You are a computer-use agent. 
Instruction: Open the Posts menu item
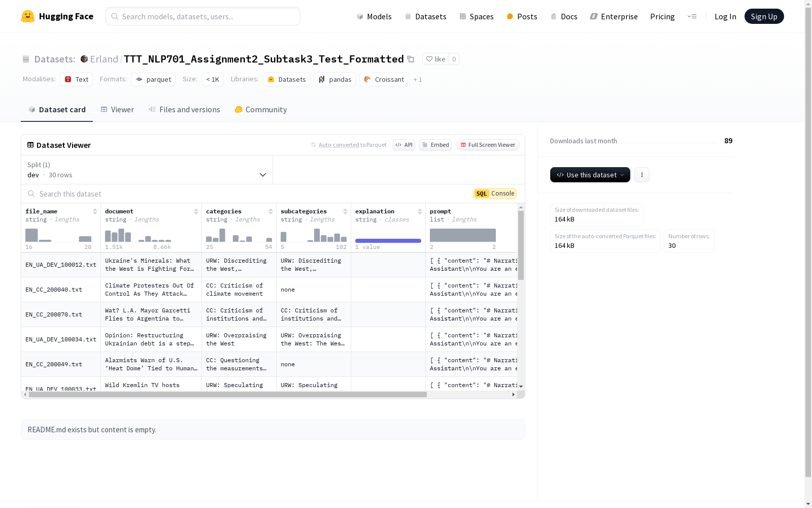click(522, 16)
